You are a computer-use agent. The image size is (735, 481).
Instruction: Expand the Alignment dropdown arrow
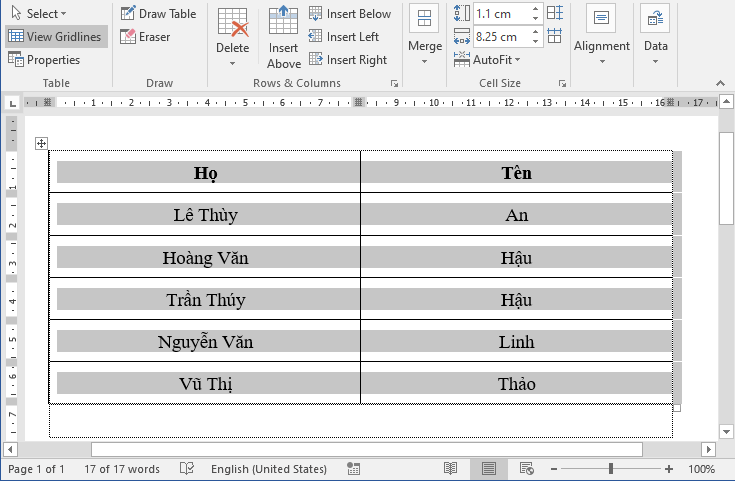click(602, 61)
